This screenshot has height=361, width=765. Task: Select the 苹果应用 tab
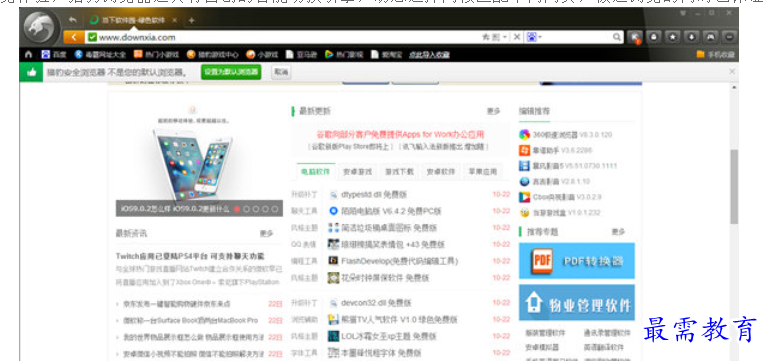[x=483, y=172]
